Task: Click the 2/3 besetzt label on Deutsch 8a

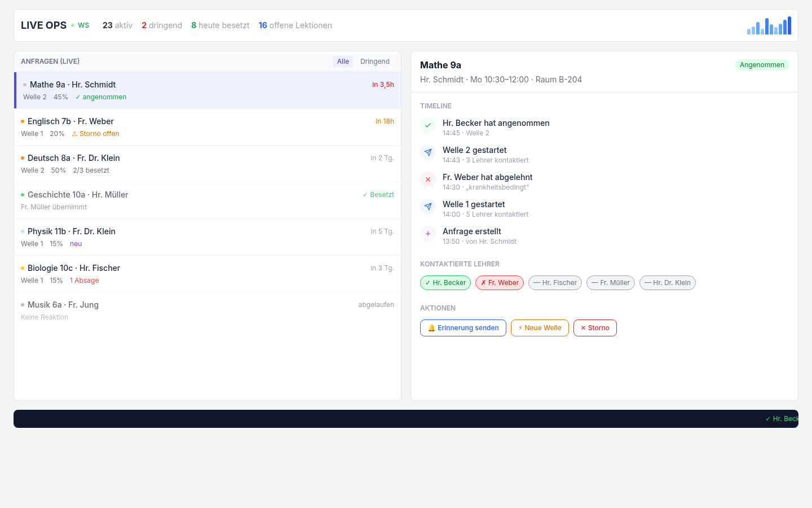Action: (91, 170)
